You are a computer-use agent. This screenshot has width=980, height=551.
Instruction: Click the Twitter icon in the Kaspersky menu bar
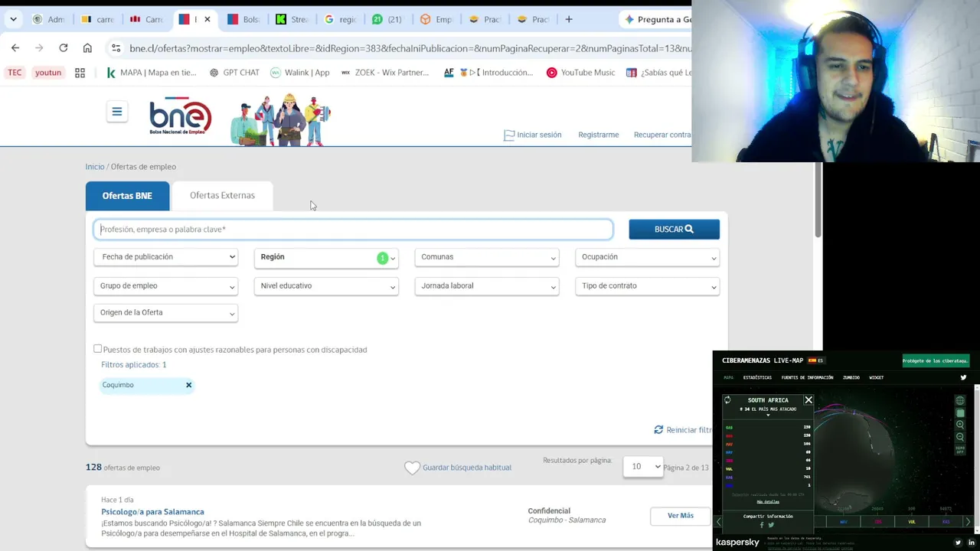click(963, 377)
